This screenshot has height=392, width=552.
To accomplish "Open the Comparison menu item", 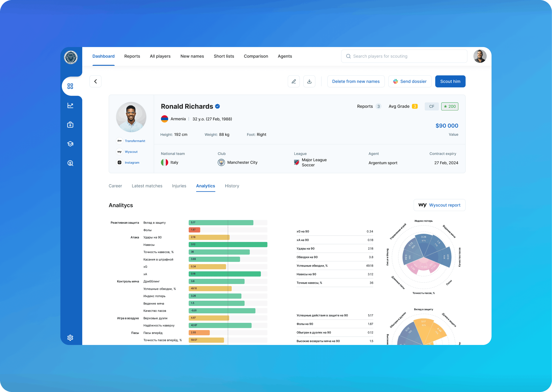I will [256, 56].
